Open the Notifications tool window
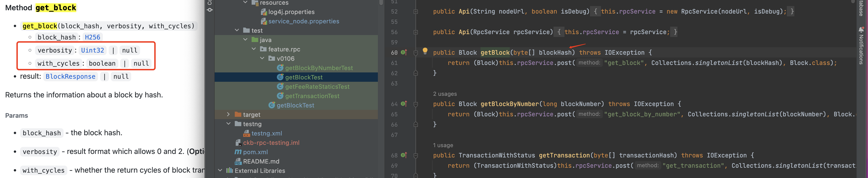868x178 pixels. 861,45
